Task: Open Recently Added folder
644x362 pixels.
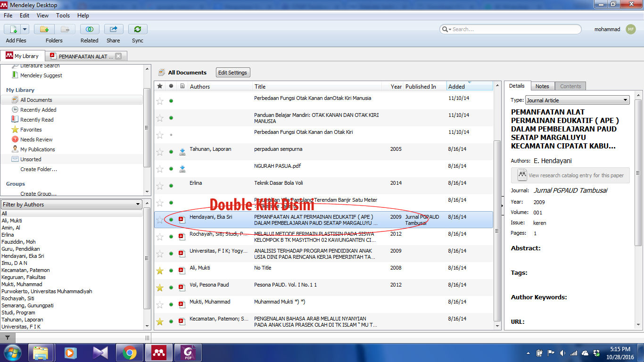Action: point(38,110)
